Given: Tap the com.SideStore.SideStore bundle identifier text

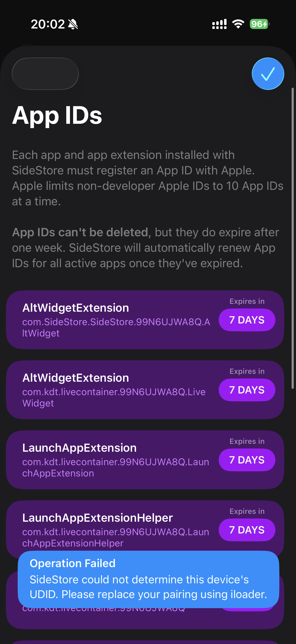Looking at the screenshot, I should pyautogui.click(x=116, y=327).
